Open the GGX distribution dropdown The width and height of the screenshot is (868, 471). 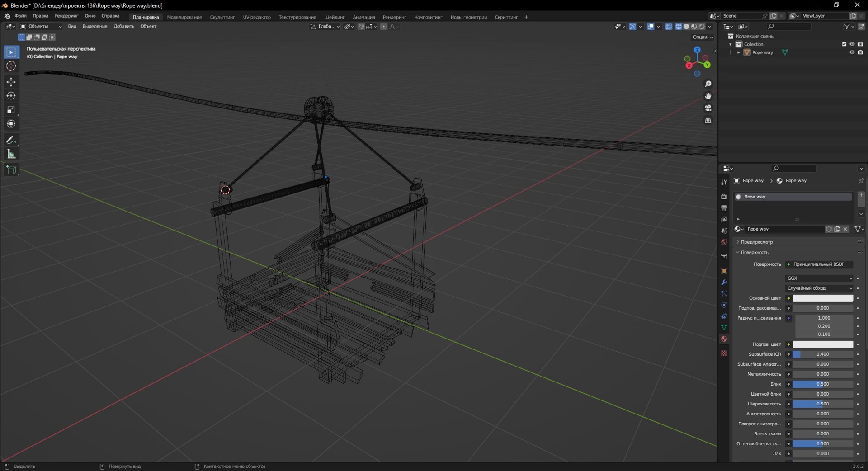819,278
